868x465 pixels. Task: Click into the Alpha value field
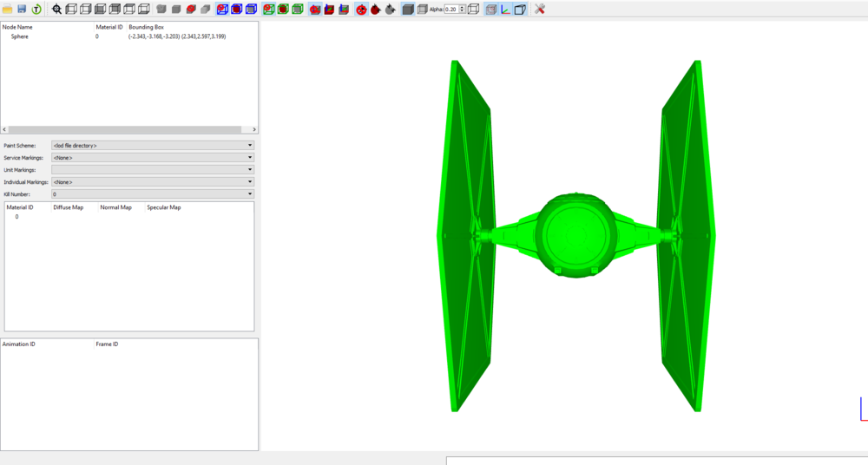click(x=451, y=10)
